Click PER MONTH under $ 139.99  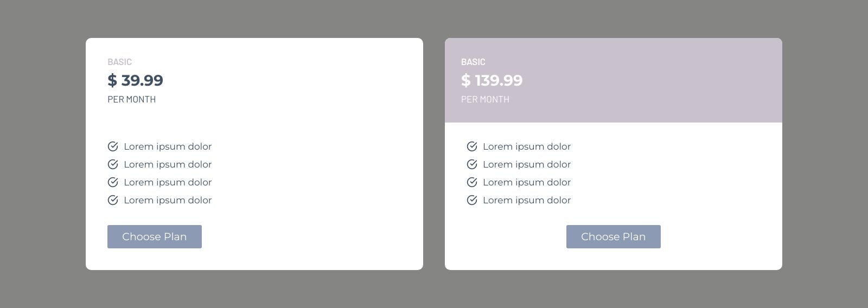(x=485, y=99)
